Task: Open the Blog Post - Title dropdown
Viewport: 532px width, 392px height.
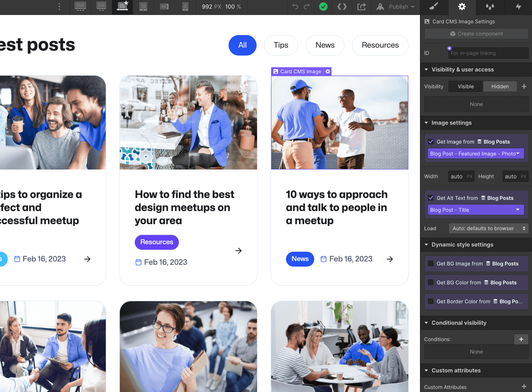Action: (x=475, y=210)
